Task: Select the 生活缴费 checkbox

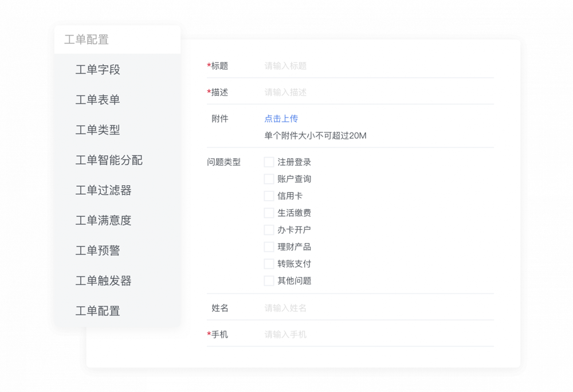Action: [269, 213]
